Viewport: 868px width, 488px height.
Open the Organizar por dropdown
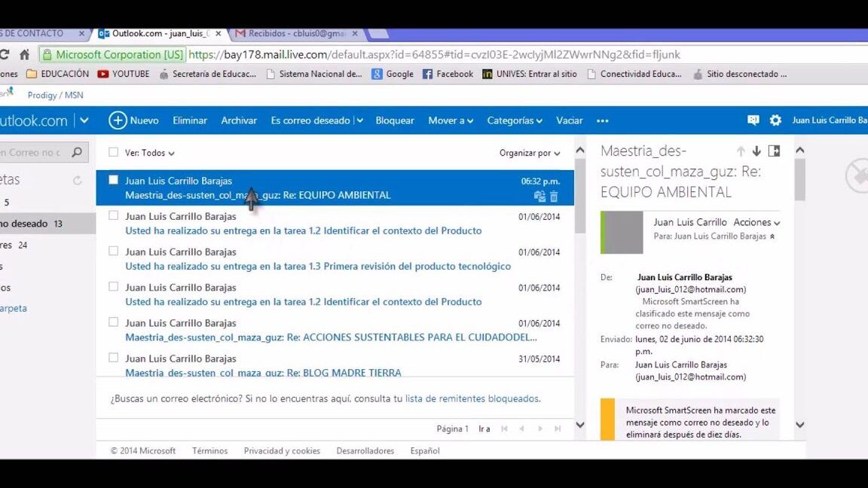point(530,153)
